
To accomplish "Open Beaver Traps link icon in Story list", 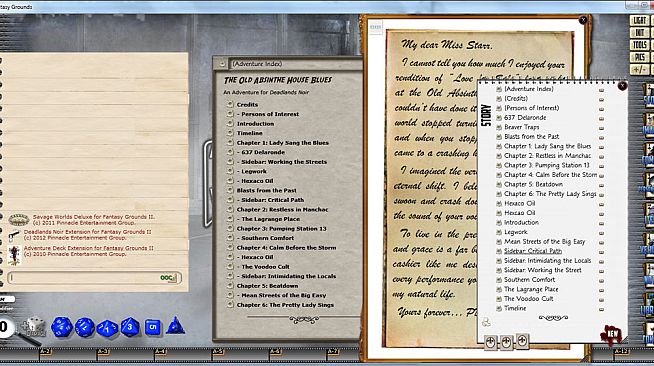I will (499, 127).
